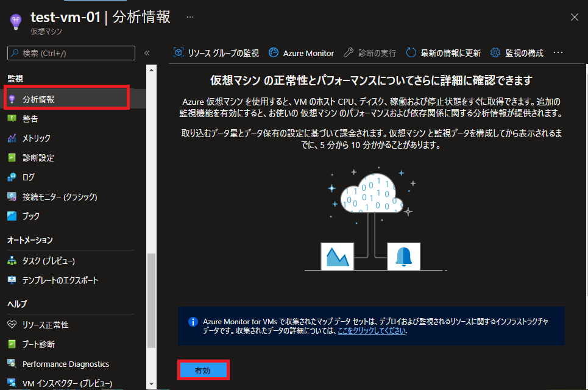Image resolution: width=588 pixels, height=390 pixels.
Task: Focus the 検索 (Ctrl+/) search box
Action: tap(71, 53)
